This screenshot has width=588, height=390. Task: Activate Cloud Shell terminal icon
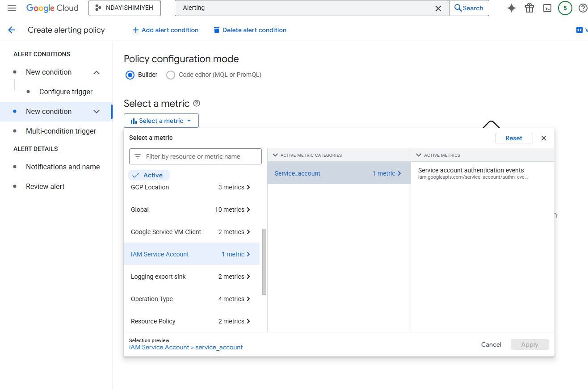point(547,8)
